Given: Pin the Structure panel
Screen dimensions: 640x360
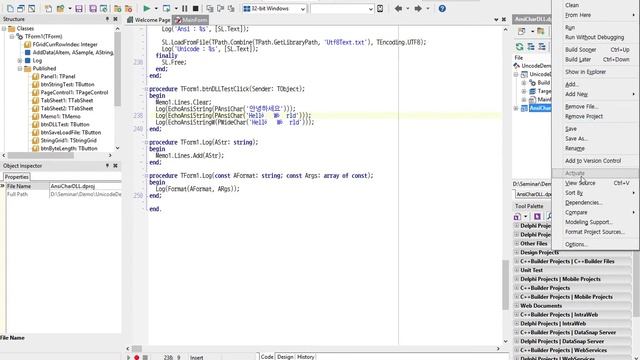Looking at the screenshot, I should 107,19.
